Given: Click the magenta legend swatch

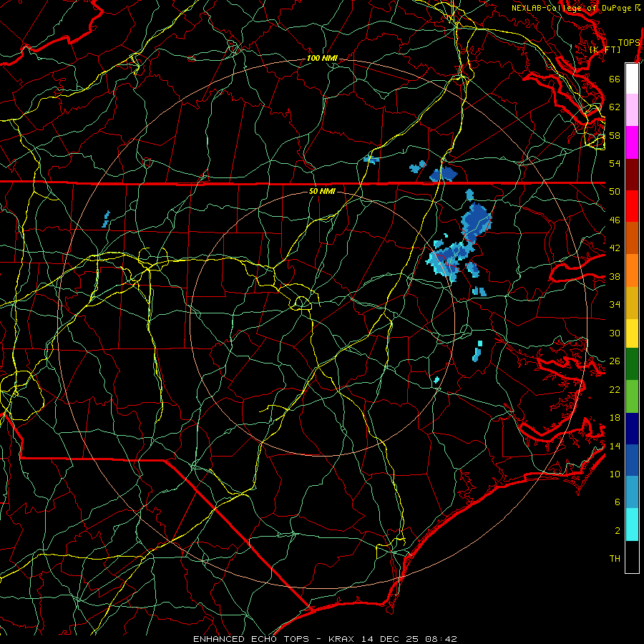Looking at the screenshot, I should coord(632,142).
